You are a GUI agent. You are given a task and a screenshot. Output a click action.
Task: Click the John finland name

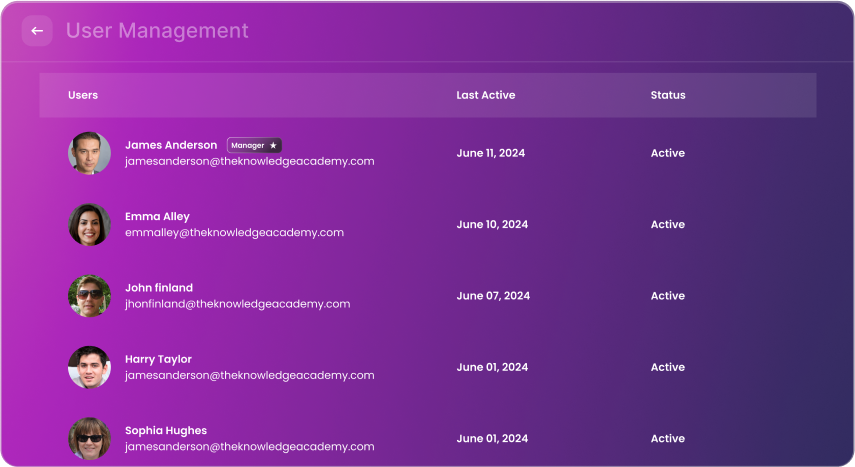159,288
